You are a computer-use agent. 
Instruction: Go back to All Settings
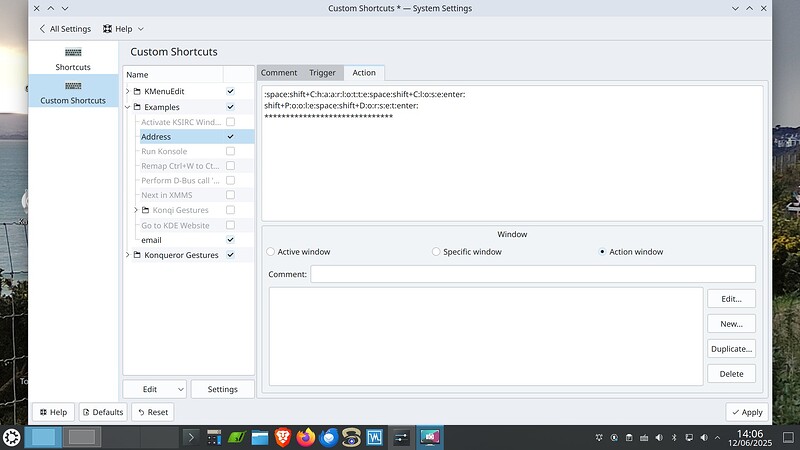[65, 29]
